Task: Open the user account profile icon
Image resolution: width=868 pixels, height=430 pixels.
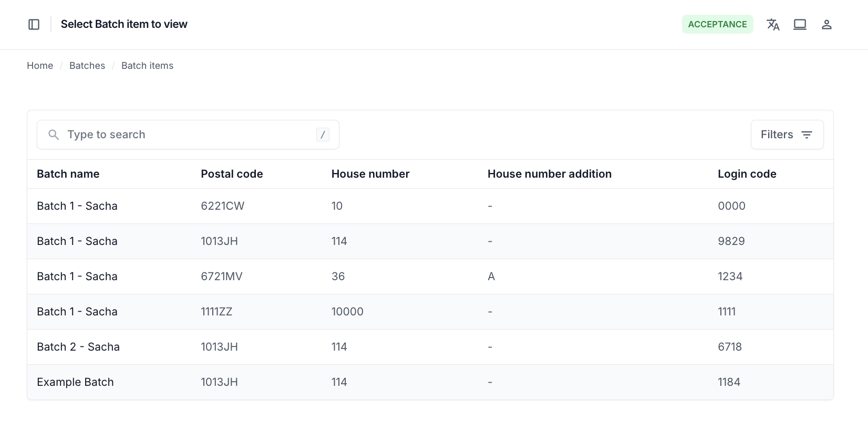Action: [826, 25]
